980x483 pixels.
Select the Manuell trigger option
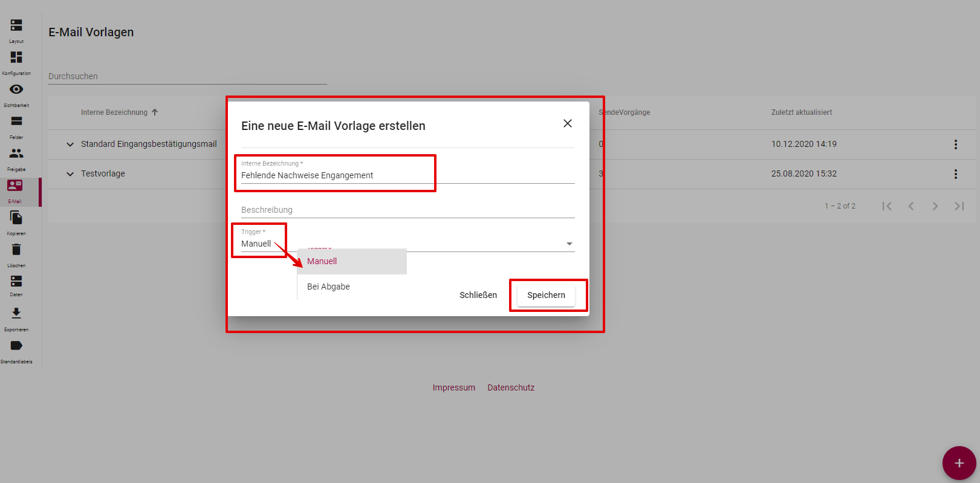pos(352,261)
